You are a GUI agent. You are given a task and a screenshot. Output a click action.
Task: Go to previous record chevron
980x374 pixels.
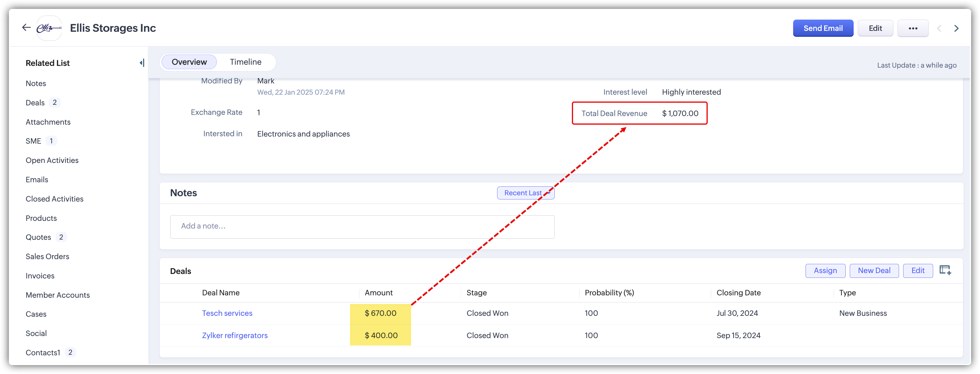point(939,28)
